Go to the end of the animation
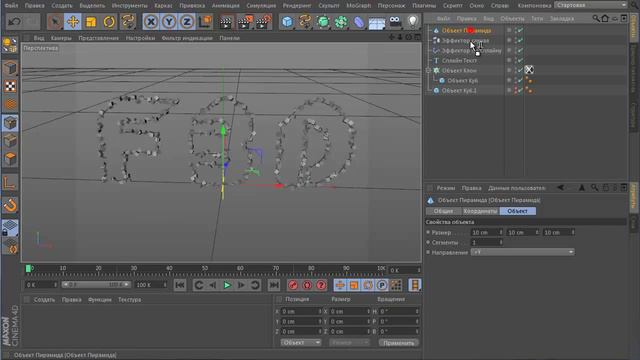 click(274, 285)
